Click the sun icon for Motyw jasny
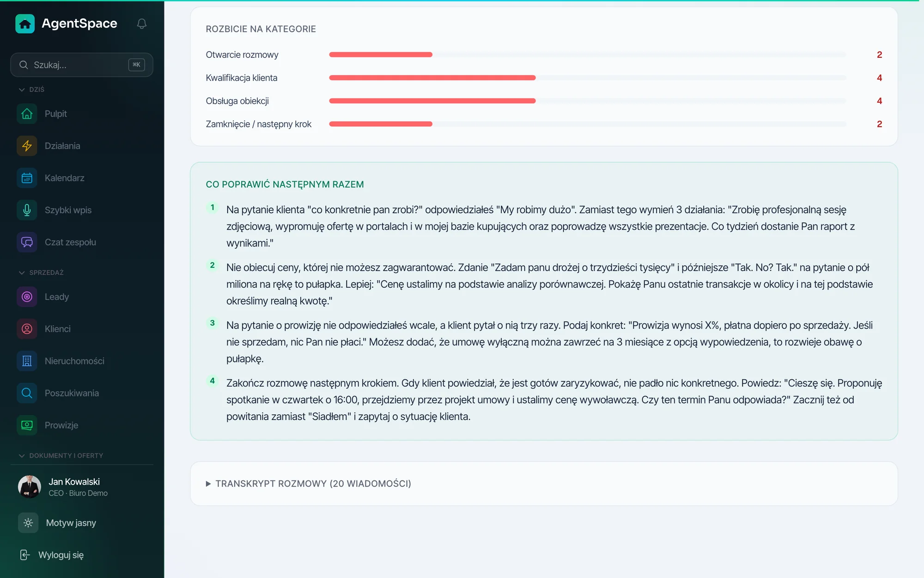Viewport: 924px width, 578px height. pyautogui.click(x=28, y=523)
